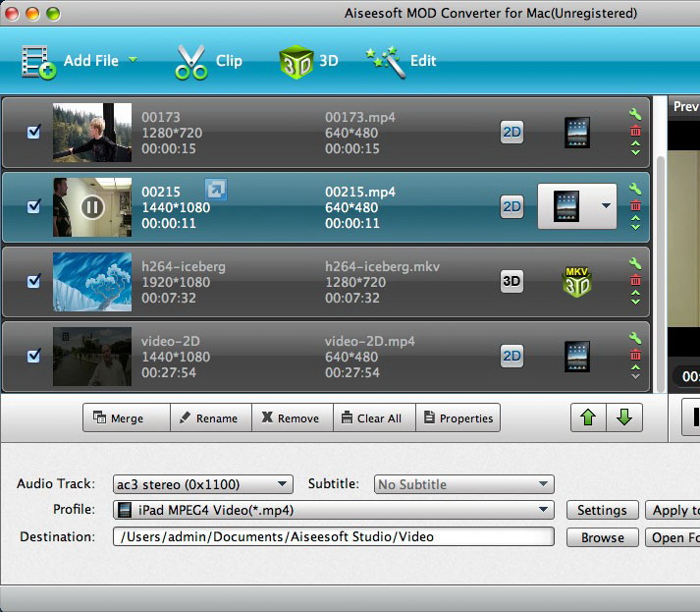Viewport: 700px width, 612px height.
Task: Move h264-iceberg up with its small green arrow
Action: click(x=636, y=293)
